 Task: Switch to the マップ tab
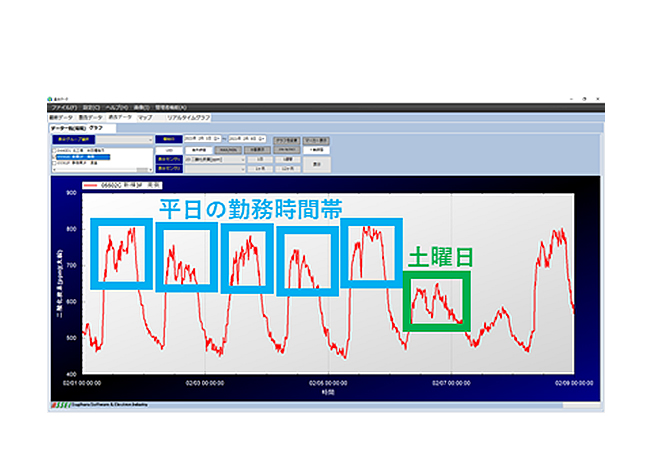pos(145,118)
